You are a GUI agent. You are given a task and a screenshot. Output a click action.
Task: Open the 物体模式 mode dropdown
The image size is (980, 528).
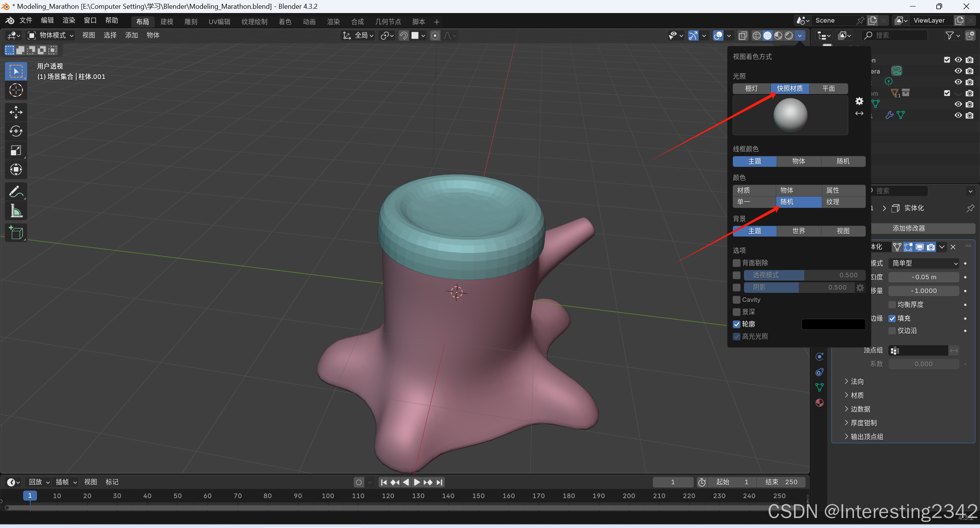coord(51,35)
